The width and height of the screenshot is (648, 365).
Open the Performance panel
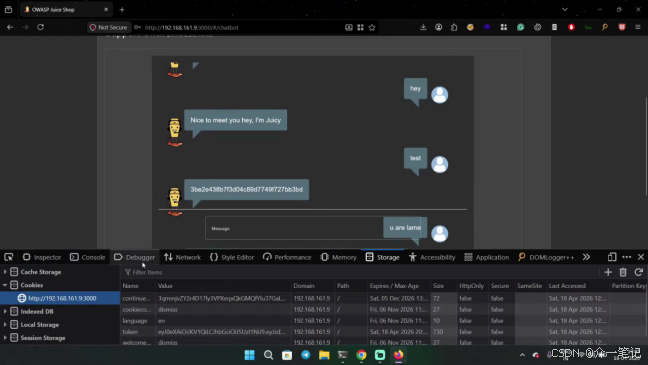click(287, 257)
